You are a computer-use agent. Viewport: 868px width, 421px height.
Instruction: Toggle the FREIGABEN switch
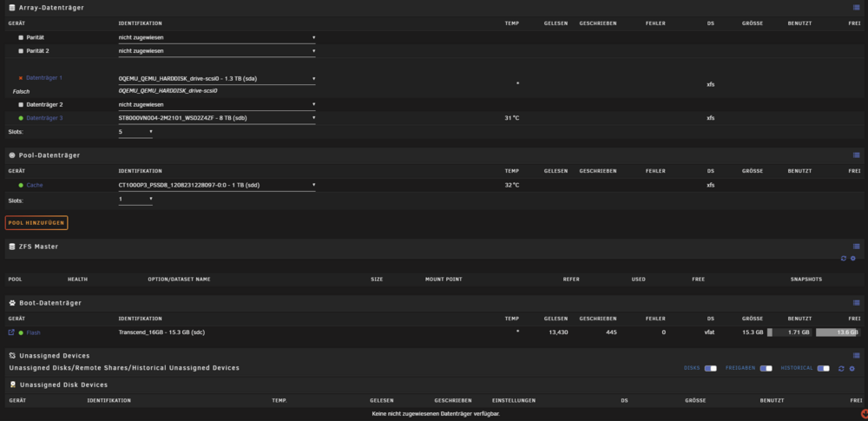click(766, 368)
